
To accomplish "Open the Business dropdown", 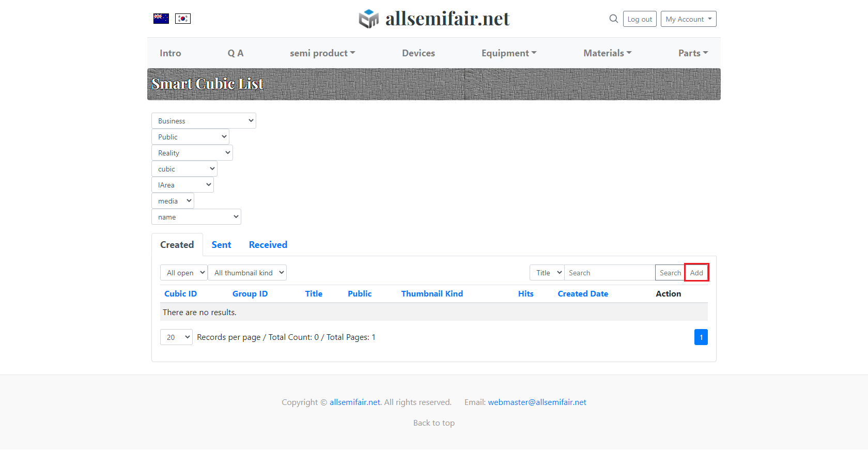I will [x=204, y=121].
